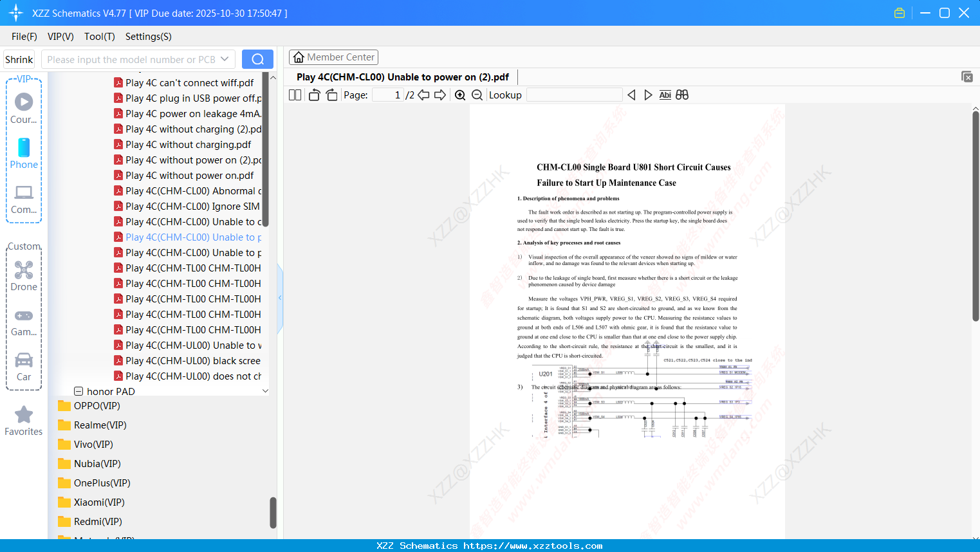Open the model number dropdown arrow
Image resolution: width=980 pixels, height=552 pixels.
coord(225,59)
